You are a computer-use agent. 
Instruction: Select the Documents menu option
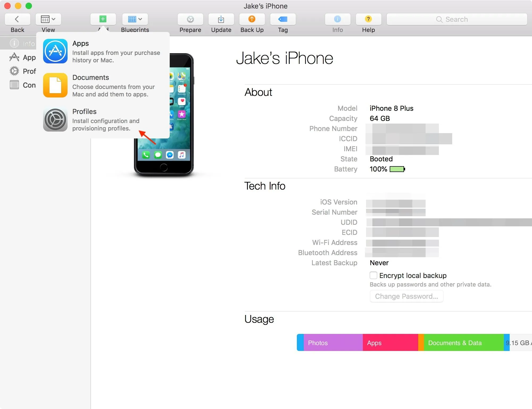coord(103,85)
